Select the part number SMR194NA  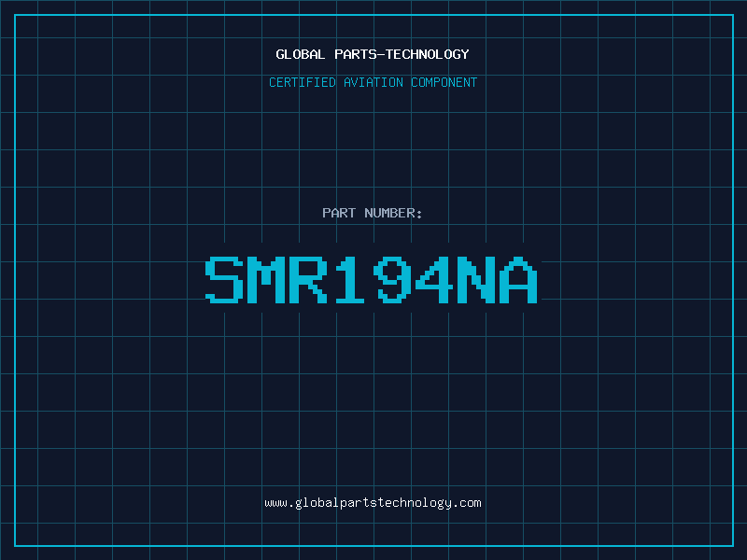pyautogui.click(x=372, y=279)
